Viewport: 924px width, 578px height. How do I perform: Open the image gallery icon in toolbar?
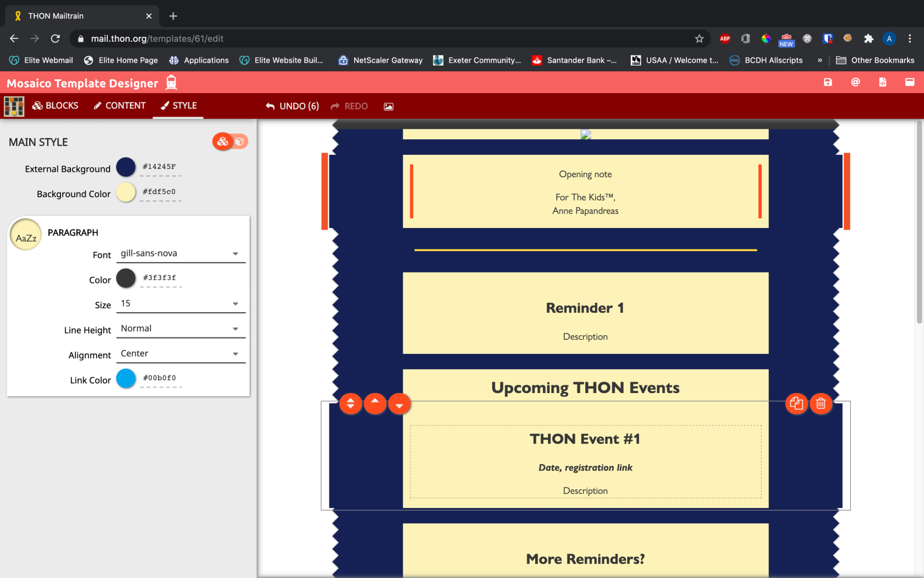pyautogui.click(x=388, y=106)
